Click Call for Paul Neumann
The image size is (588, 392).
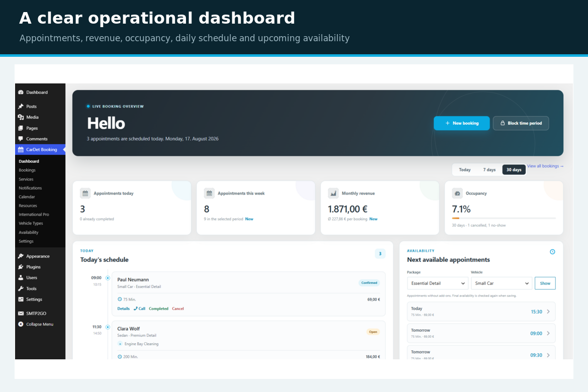coord(140,309)
